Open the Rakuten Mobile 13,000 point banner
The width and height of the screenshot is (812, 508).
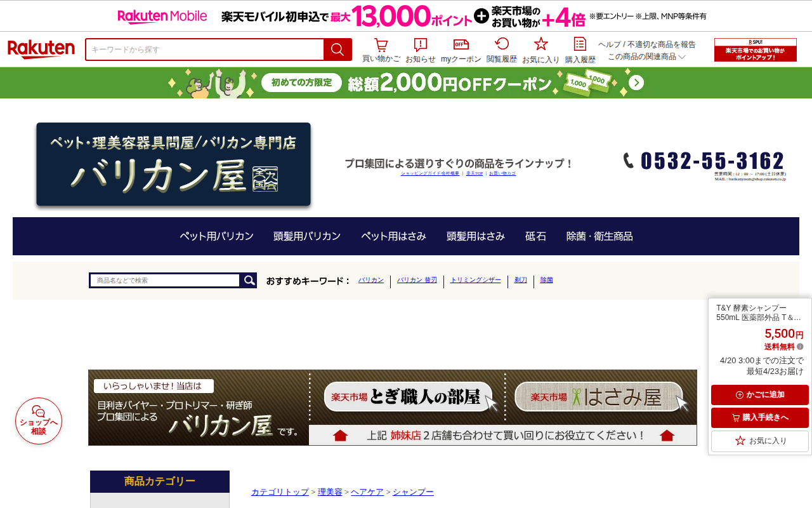pos(406,16)
